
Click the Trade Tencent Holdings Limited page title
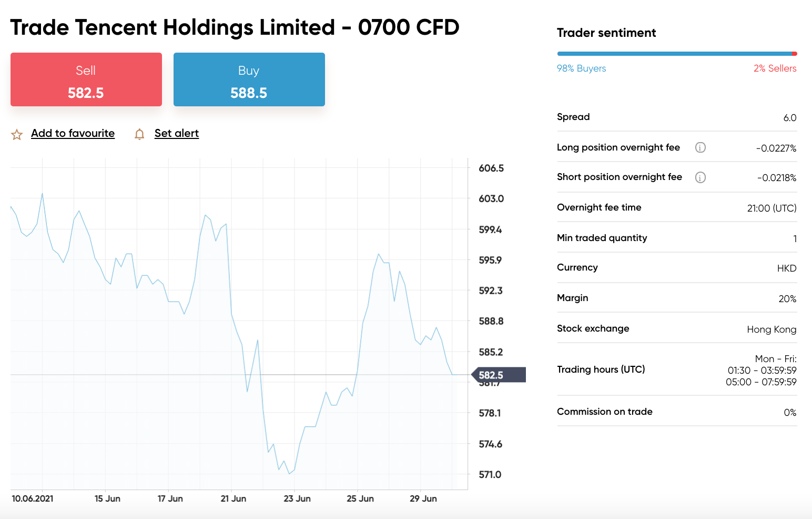pyautogui.click(x=235, y=27)
